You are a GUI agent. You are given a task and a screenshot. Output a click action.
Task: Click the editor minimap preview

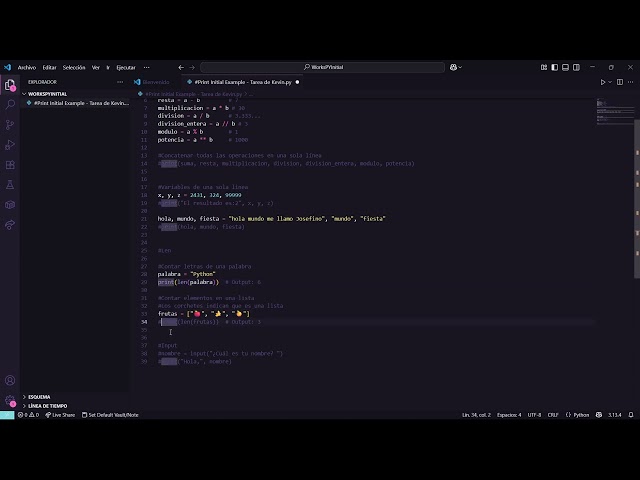[x=615, y=111]
